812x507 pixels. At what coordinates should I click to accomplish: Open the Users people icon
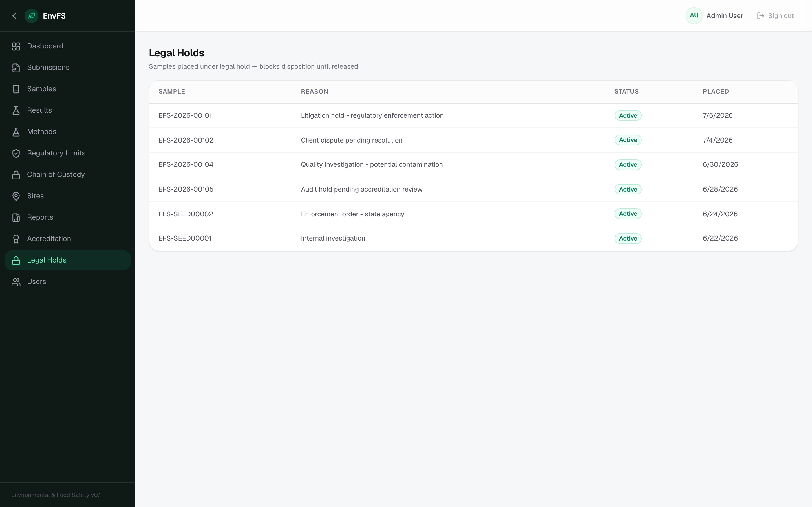coord(16,282)
